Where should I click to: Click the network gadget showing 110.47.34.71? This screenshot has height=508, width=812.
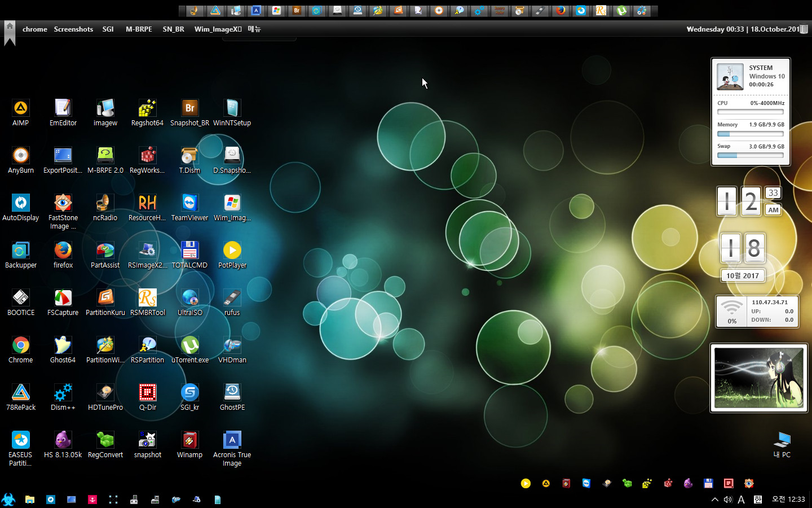coord(757,312)
